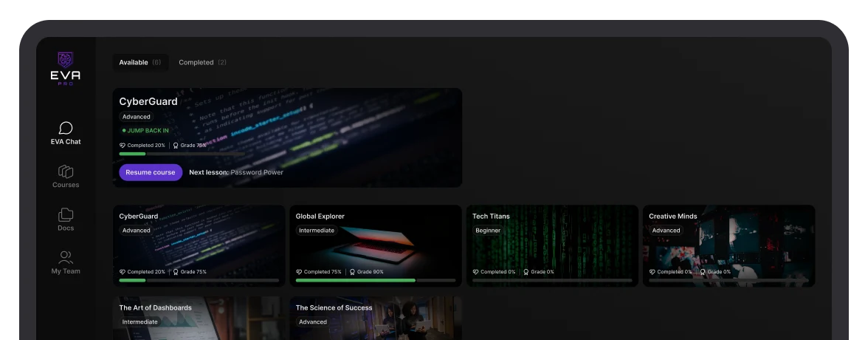Click the featured card's Completed 20% icon
The width and height of the screenshot is (868, 340).
(x=123, y=146)
